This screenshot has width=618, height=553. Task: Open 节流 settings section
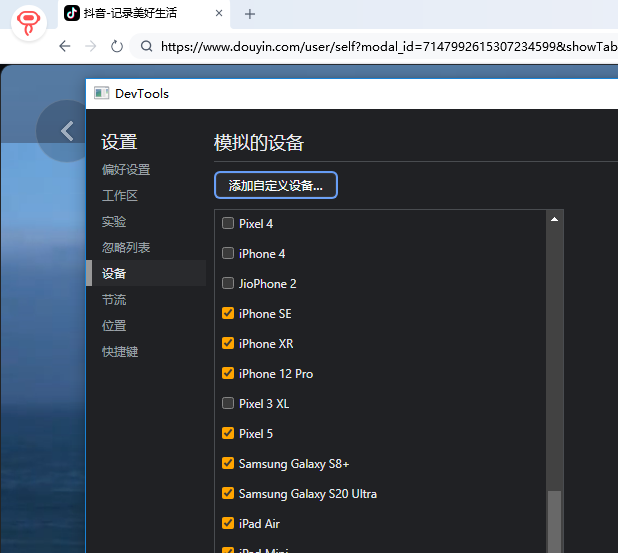pos(114,300)
